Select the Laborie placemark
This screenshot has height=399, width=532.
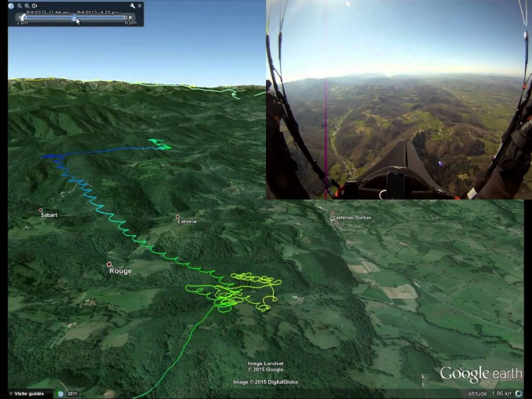tap(178, 217)
